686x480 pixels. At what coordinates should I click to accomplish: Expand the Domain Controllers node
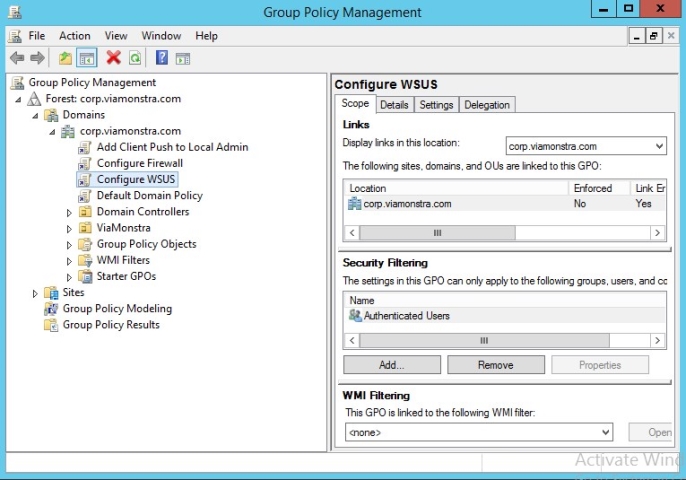(69, 212)
